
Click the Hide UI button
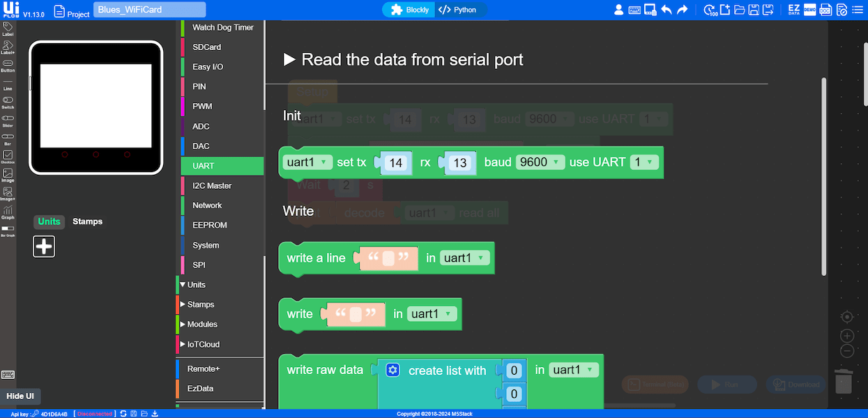20,396
